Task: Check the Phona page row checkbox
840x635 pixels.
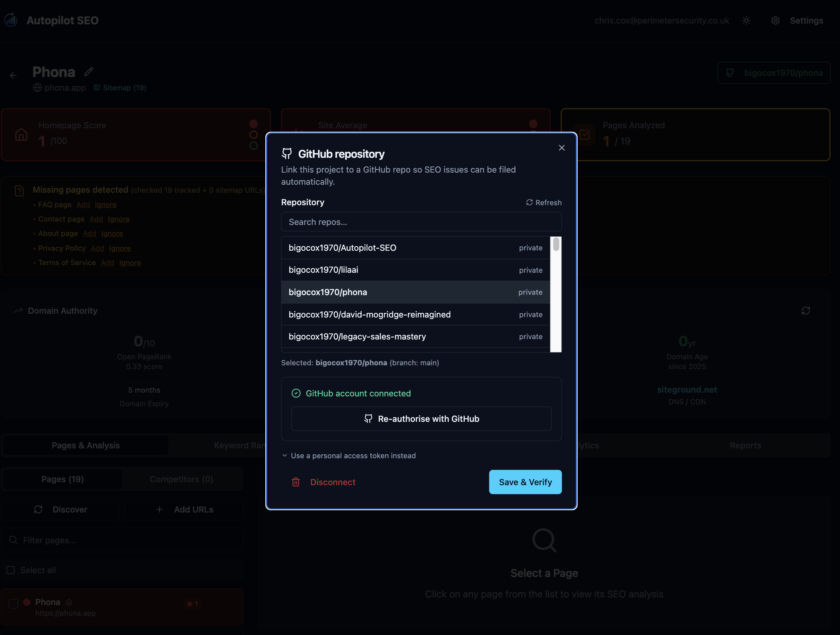Action: pyautogui.click(x=13, y=604)
